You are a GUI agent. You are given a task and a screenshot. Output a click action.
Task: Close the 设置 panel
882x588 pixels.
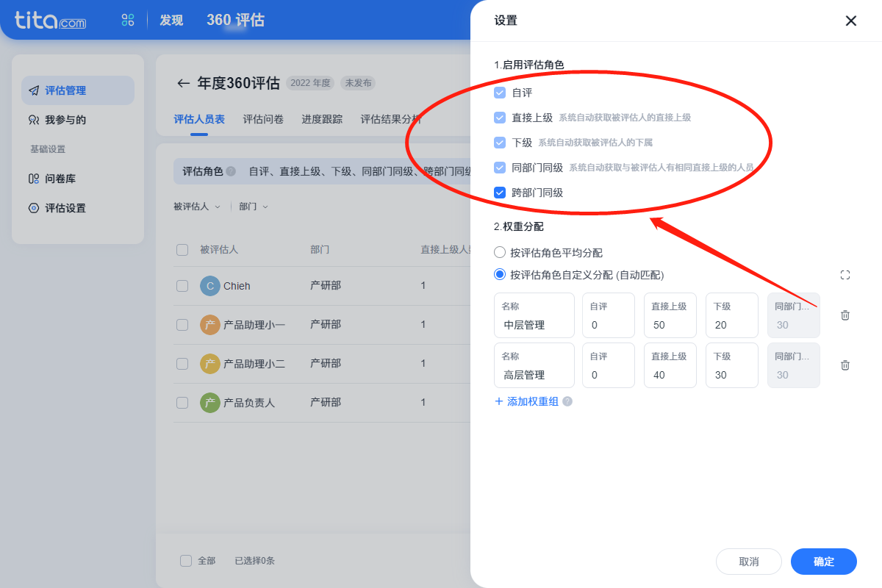[851, 21]
